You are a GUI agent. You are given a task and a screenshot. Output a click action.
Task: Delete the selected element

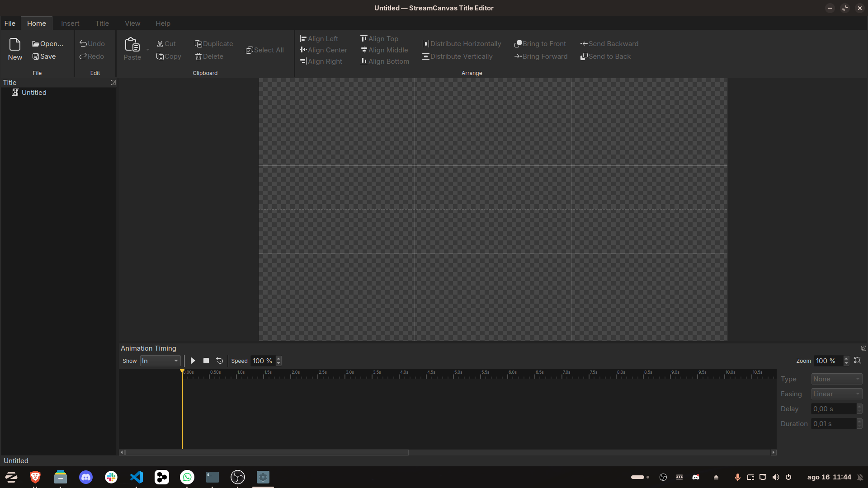click(x=209, y=56)
